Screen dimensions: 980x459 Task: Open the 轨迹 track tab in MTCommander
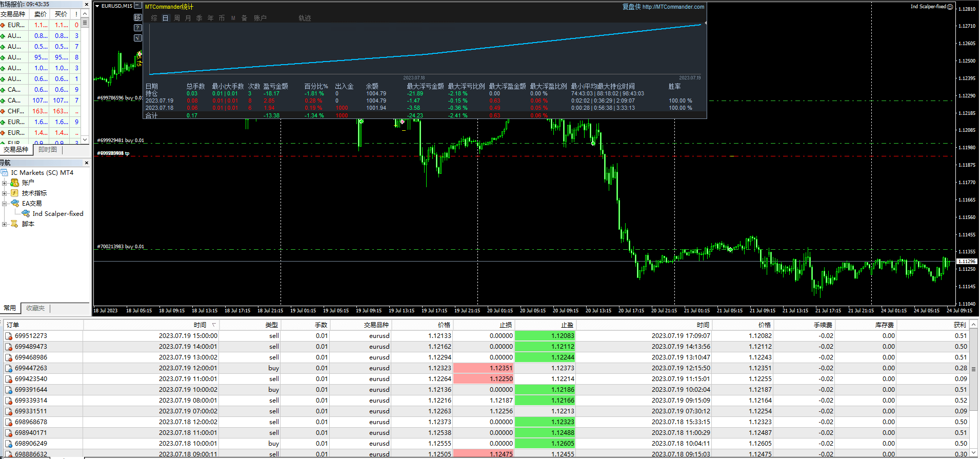305,18
